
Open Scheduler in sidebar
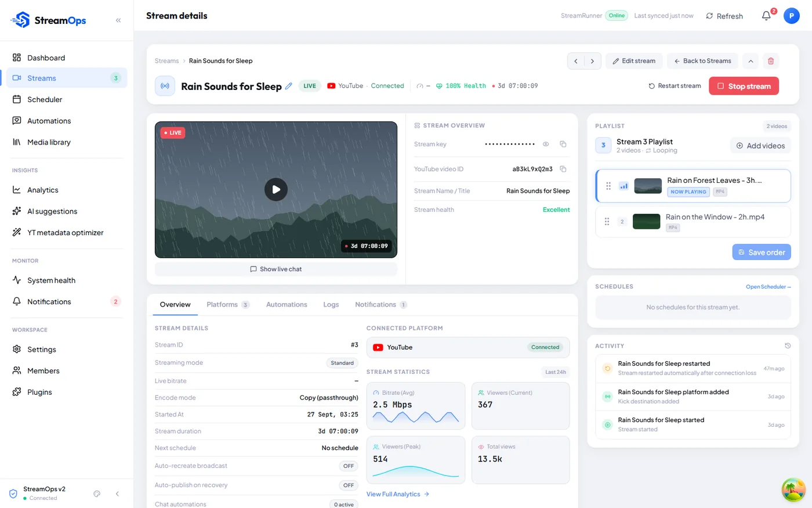pos(67,99)
